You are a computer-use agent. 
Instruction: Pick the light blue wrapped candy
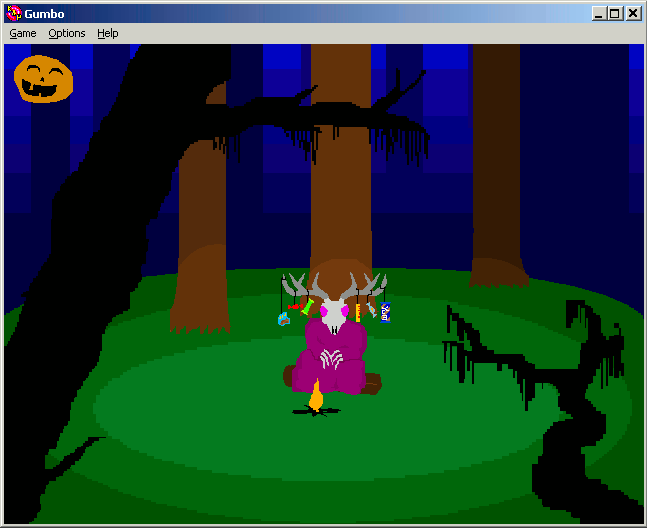[x=372, y=310]
